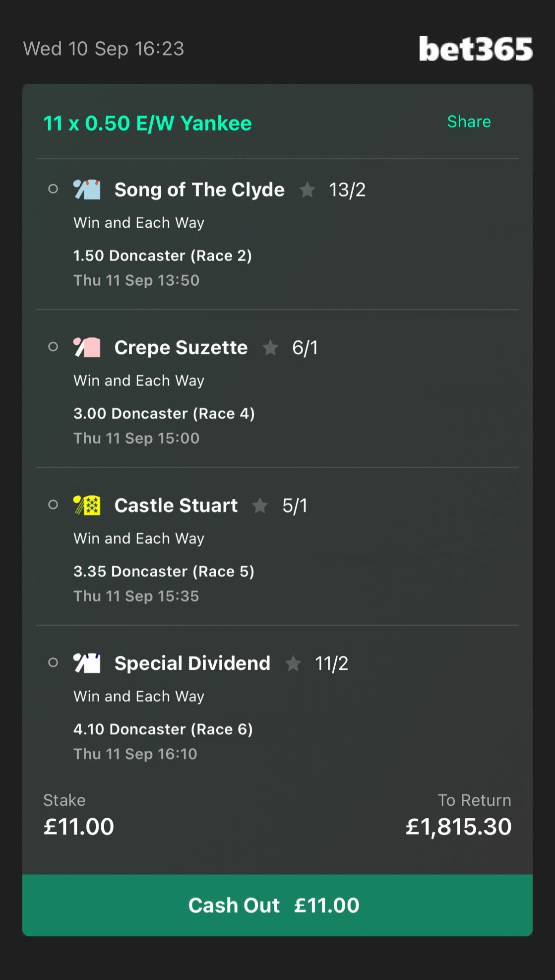555x980 pixels.
Task: Tap the star beside Special Dividend
Action: pyautogui.click(x=293, y=663)
